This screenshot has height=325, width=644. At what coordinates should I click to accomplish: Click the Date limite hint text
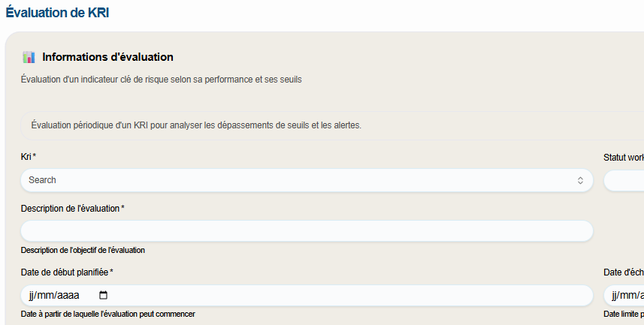(623, 314)
